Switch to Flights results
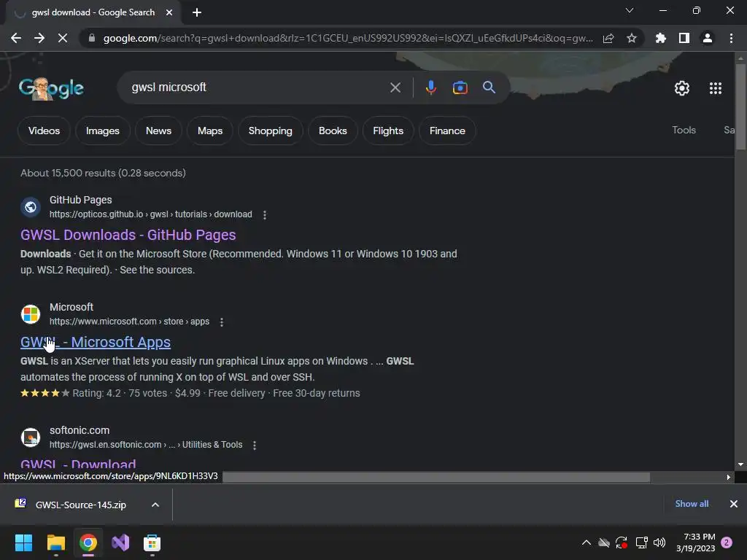This screenshot has height=560, width=747. 388,131
